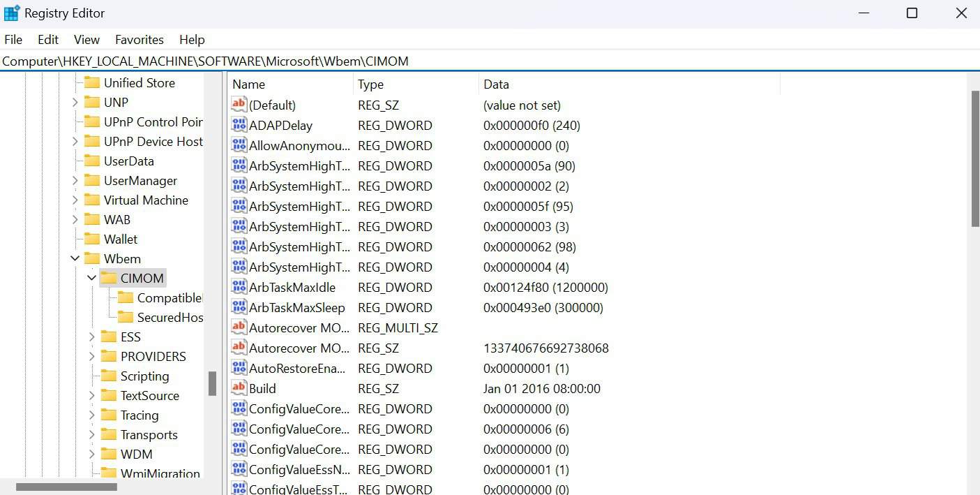Click the tree pane horizontal scrollbar thumb

(x=66, y=487)
